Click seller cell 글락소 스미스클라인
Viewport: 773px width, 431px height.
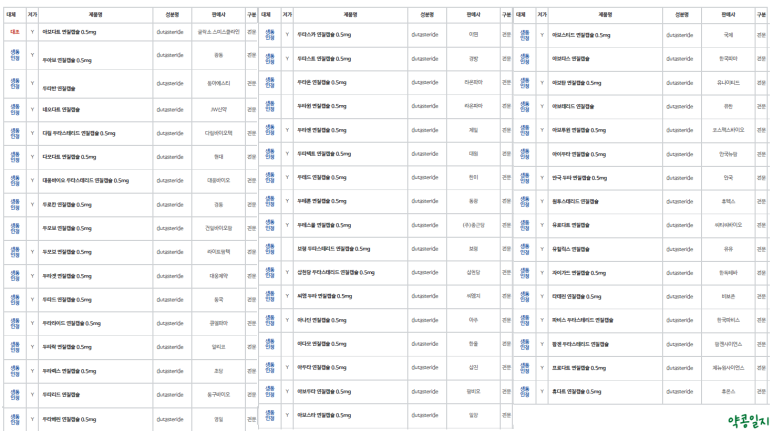pos(218,32)
